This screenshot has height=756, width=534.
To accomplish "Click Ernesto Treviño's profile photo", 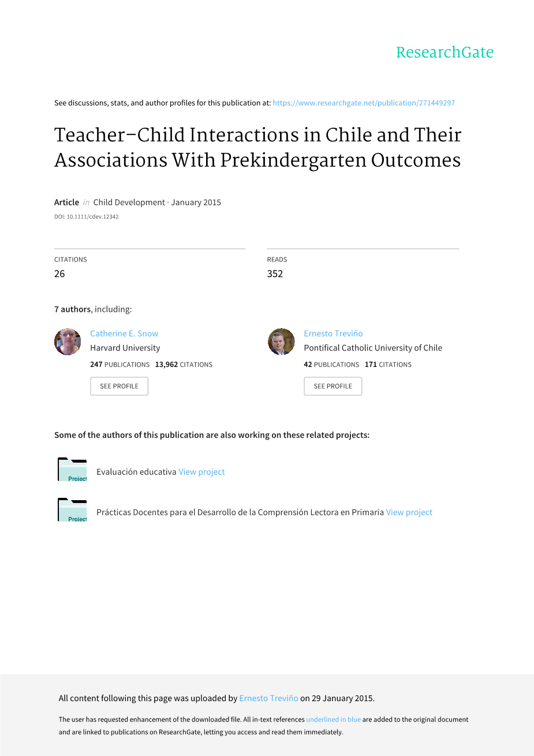I will pos(281,342).
